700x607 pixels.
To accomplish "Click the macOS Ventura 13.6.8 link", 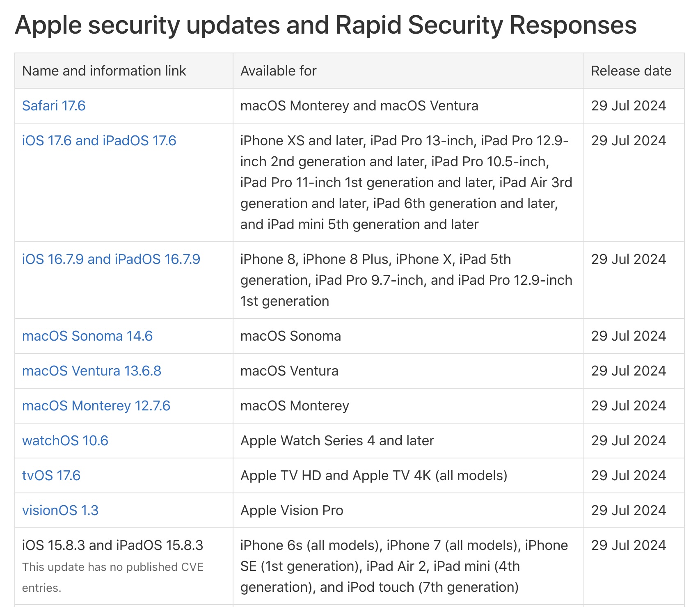I will click(x=92, y=371).
